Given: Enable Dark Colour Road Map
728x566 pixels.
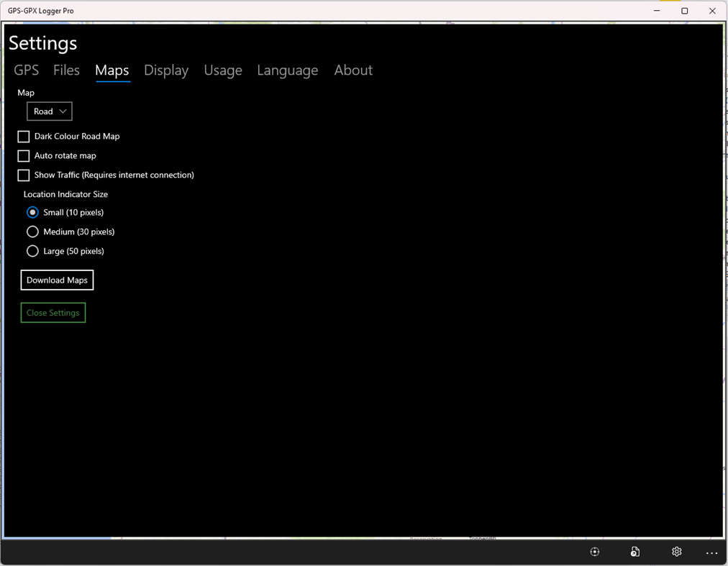Looking at the screenshot, I should [23, 136].
